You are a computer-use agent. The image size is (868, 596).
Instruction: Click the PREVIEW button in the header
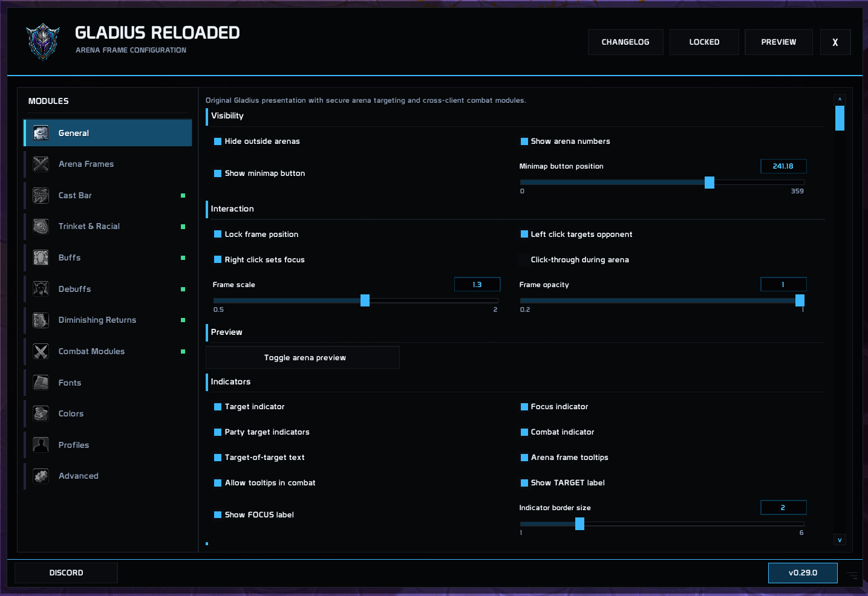(778, 42)
